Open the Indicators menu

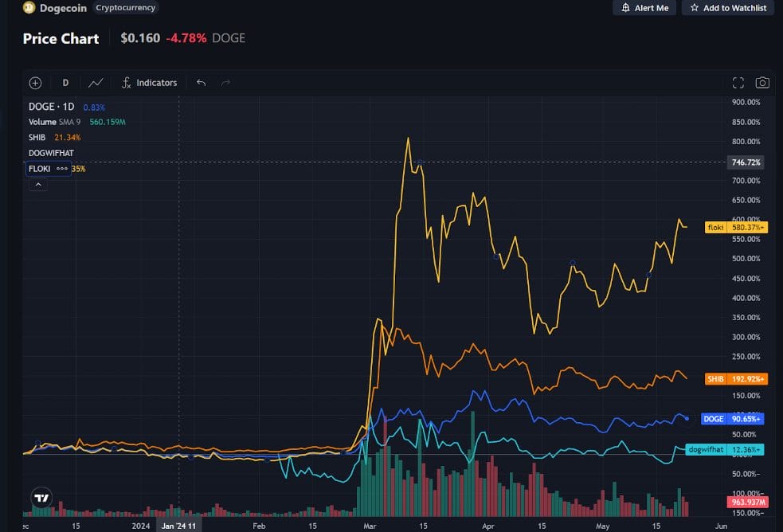coord(149,83)
